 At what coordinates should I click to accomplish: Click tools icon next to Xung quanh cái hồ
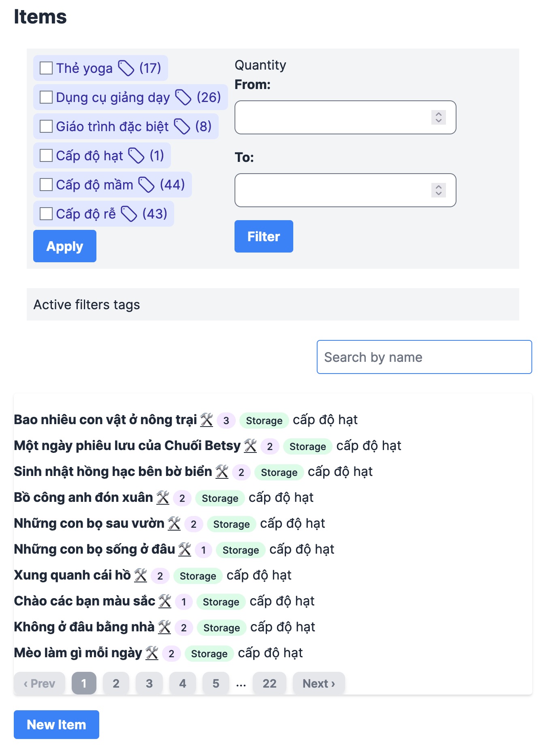pyautogui.click(x=141, y=575)
